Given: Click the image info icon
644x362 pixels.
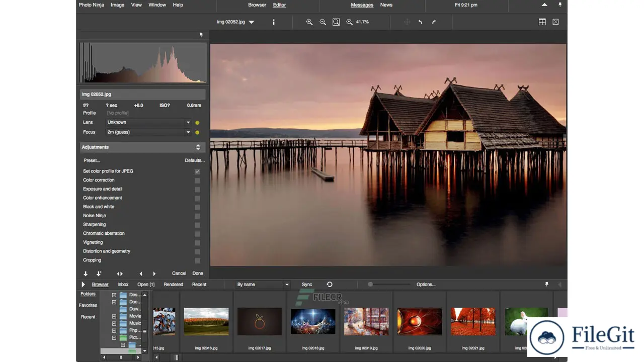Looking at the screenshot, I should (x=274, y=22).
